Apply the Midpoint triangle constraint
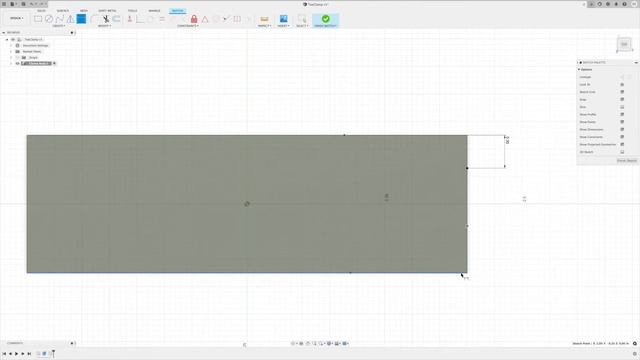640x360 pixels. tap(205, 19)
